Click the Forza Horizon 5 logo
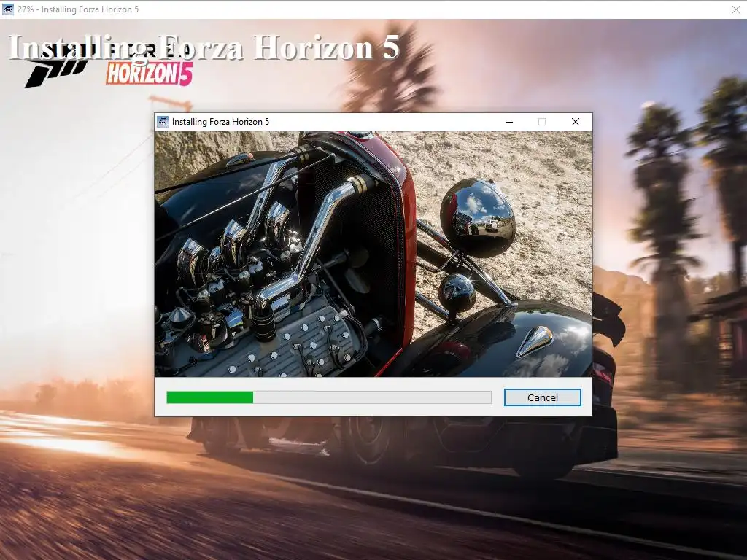Viewport: 747px width, 560px height. click(x=109, y=65)
